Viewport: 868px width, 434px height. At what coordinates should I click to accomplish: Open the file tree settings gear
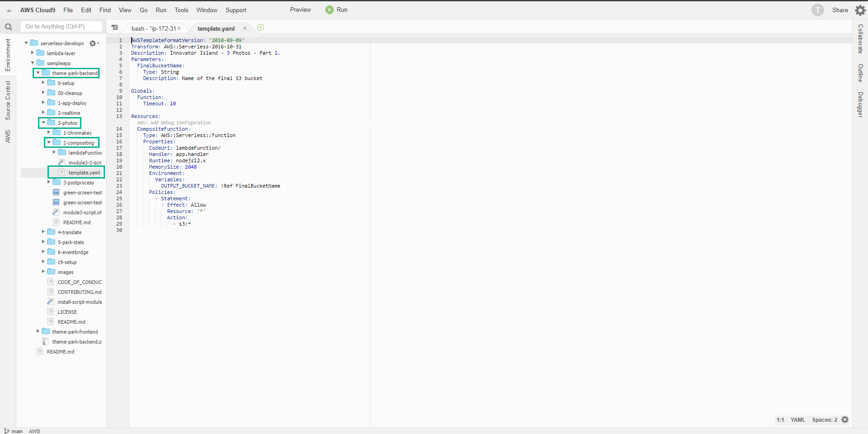(93, 43)
